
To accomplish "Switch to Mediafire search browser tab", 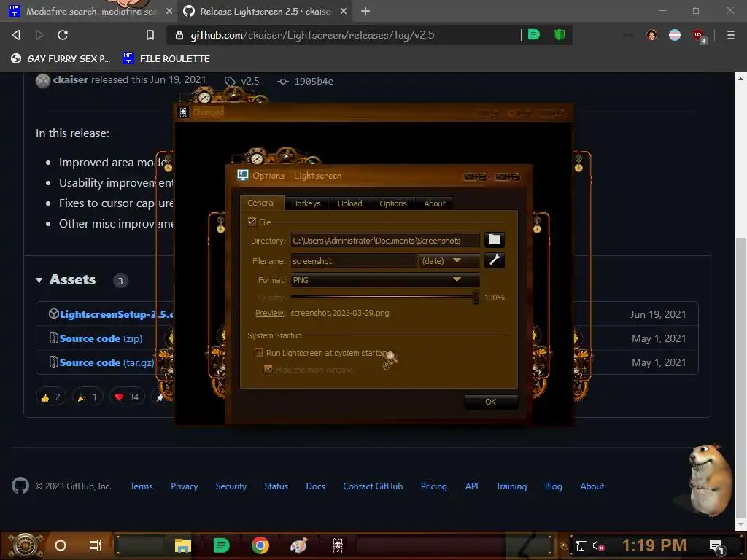I will coord(90,11).
